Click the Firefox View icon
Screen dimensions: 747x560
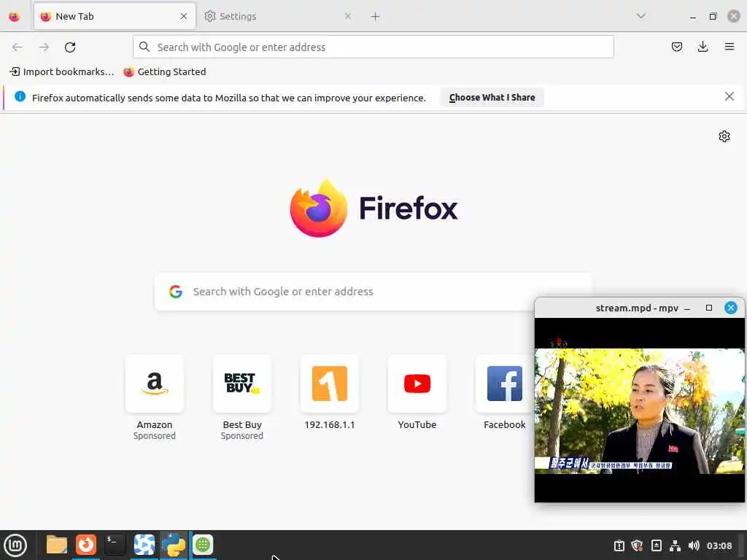15,17
